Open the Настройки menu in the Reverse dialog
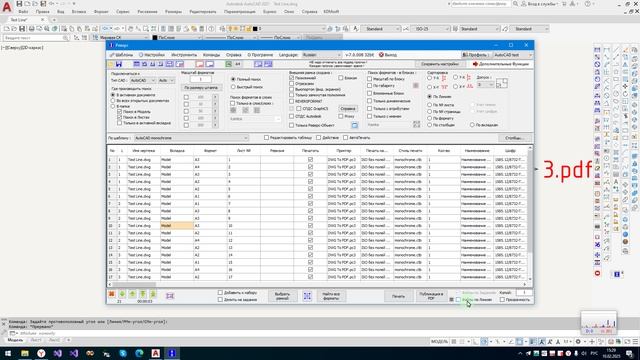 [152, 55]
